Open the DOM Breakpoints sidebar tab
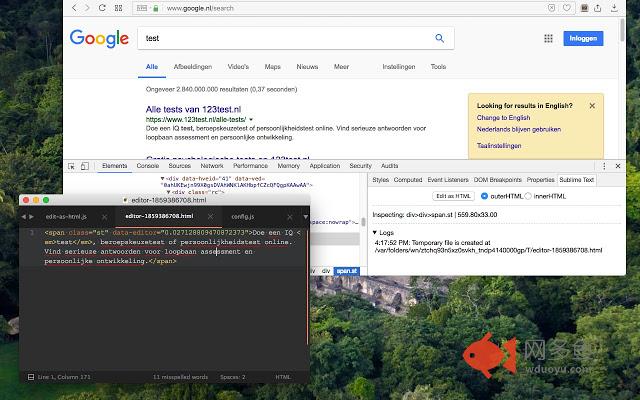Viewport: 640px width, 400px height. [498, 180]
